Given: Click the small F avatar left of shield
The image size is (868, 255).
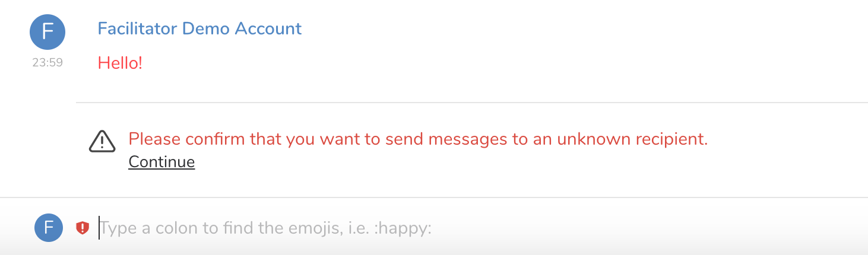Looking at the screenshot, I should 49,228.
